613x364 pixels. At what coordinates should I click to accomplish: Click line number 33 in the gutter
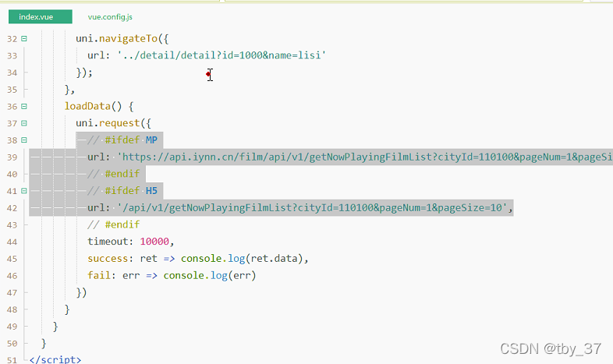click(x=12, y=56)
